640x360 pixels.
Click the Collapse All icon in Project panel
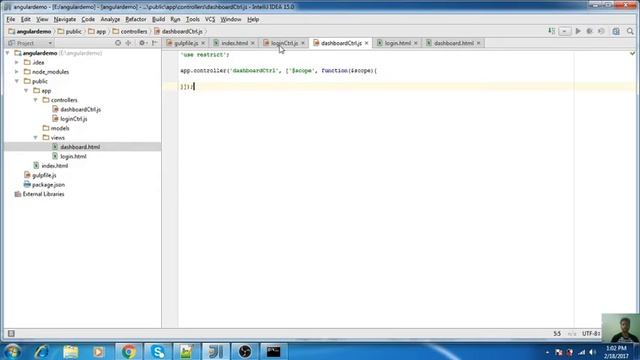(129, 43)
